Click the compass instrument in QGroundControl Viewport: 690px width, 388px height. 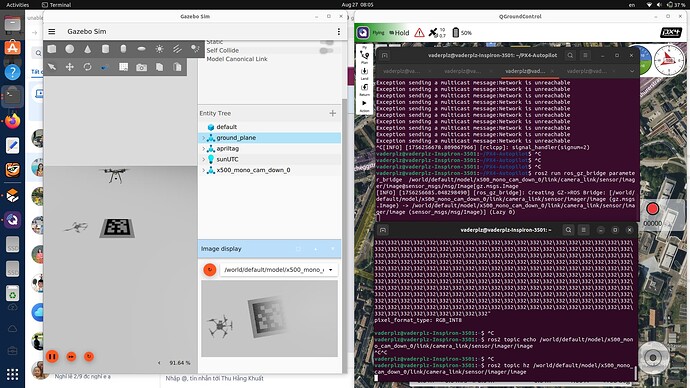coord(669,60)
